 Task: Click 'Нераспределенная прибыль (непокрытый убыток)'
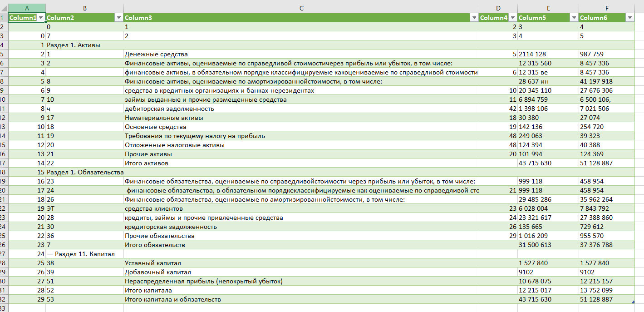pyautogui.click(x=301, y=281)
